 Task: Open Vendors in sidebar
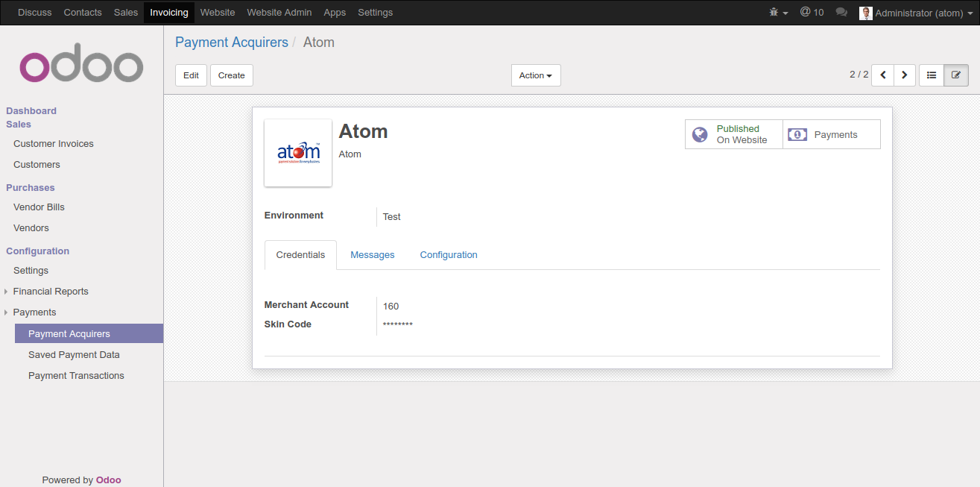pyautogui.click(x=31, y=228)
